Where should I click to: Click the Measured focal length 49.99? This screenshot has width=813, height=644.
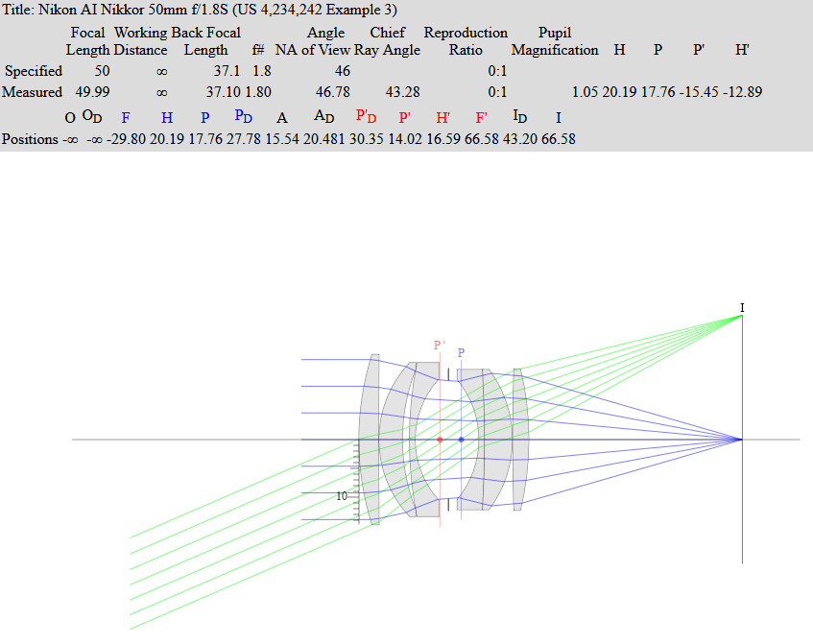92,92
